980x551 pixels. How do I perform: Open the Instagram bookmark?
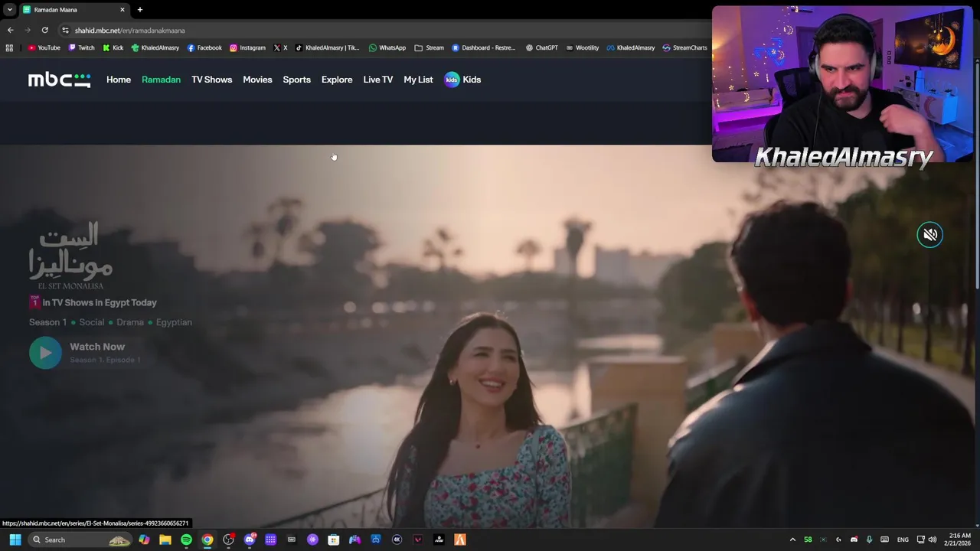click(x=247, y=47)
